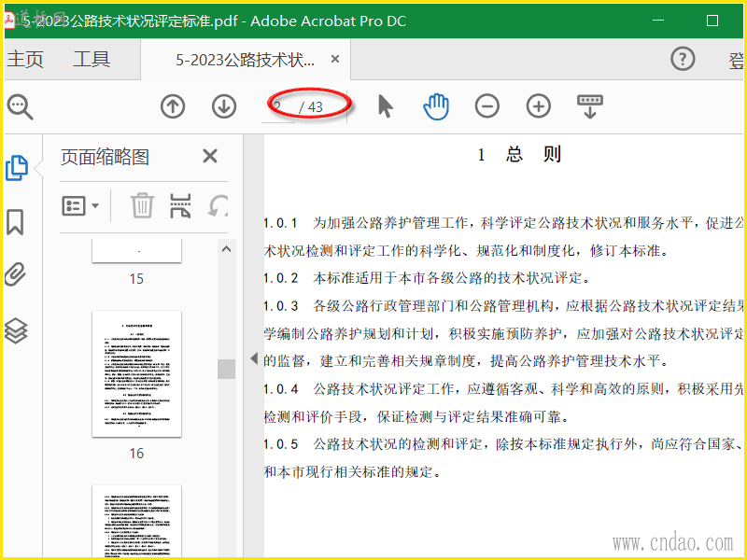Image resolution: width=747 pixels, height=560 pixels.
Task: Click the thumbnail panel scrollbar handle
Action: pos(226,369)
